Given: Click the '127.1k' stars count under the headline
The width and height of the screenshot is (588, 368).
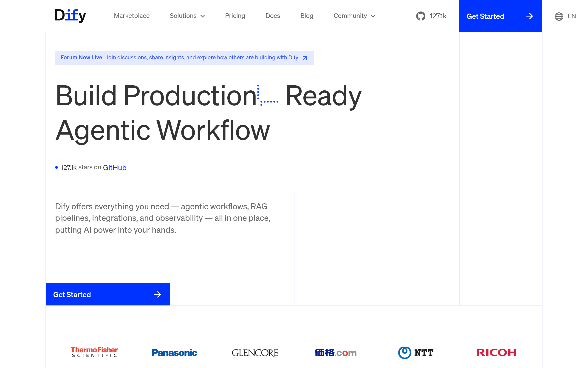Looking at the screenshot, I should (69, 167).
